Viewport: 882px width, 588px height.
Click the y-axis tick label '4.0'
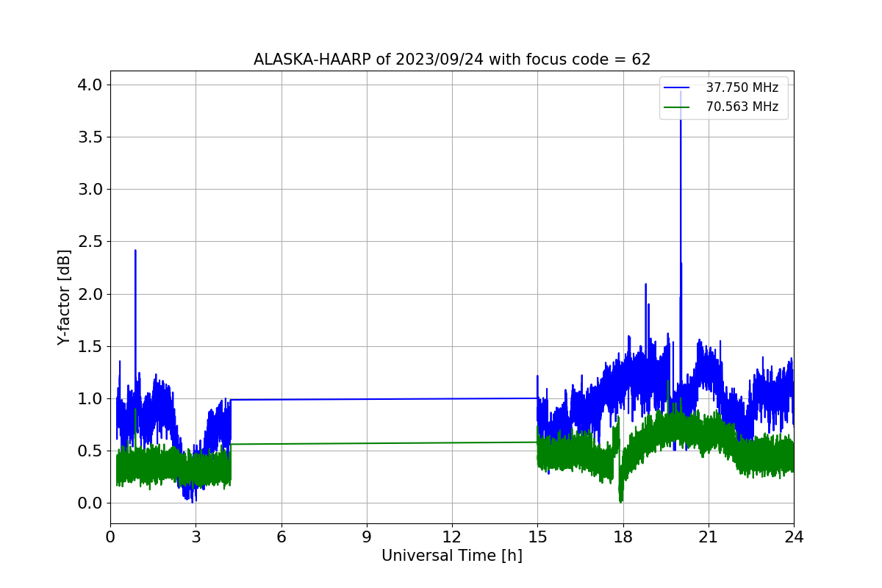click(89, 85)
